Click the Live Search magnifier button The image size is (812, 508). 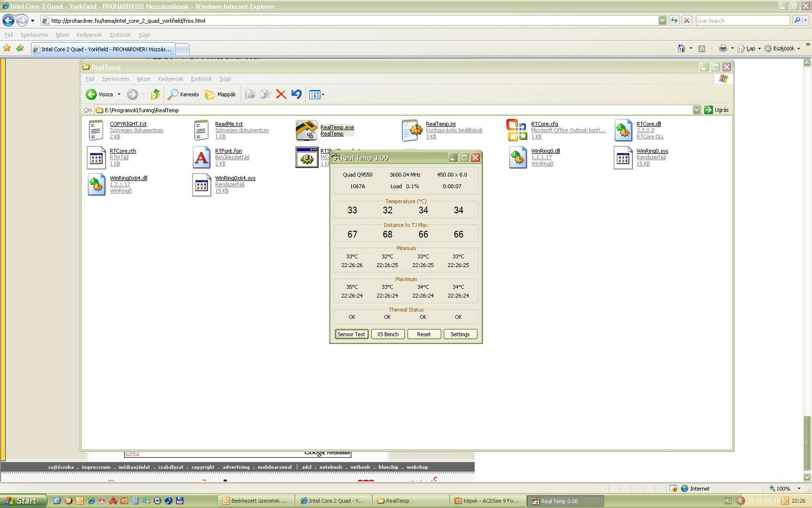[797, 20]
